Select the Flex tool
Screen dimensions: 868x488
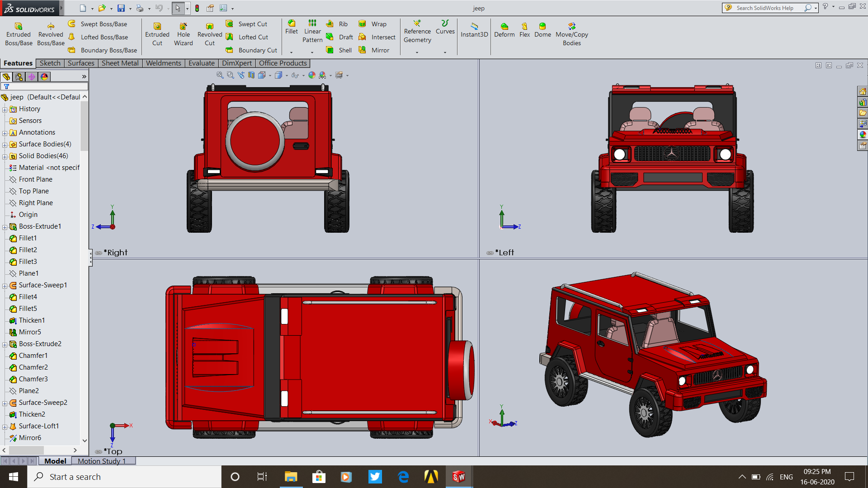pyautogui.click(x=524, y=30)
